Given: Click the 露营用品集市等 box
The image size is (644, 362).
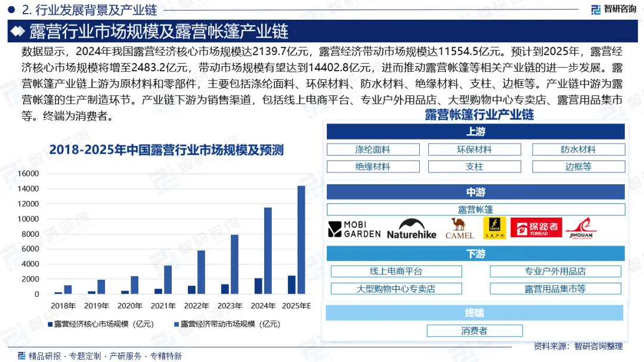Looking at the screenshot, I should point(555,289).
